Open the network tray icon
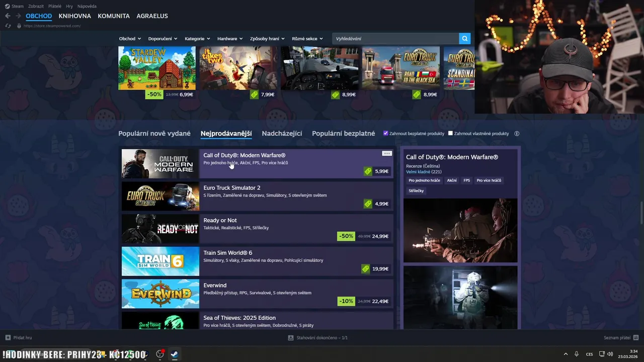 (x=602, y=354)
